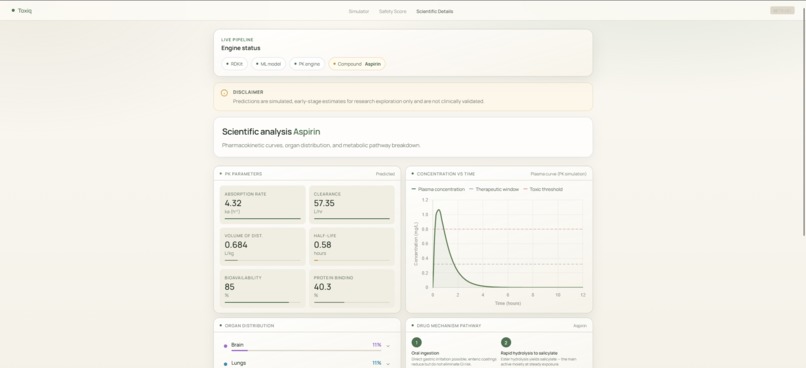Viewport: 806px width, 368px height.
Task: Click the "Predicted" label in PK Parameters
Action: (385, 174)
